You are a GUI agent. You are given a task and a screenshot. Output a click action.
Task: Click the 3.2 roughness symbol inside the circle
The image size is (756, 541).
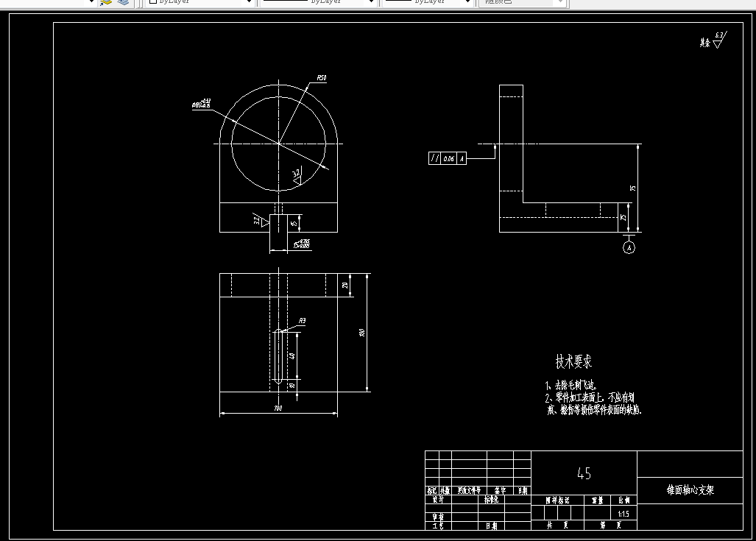297,177
